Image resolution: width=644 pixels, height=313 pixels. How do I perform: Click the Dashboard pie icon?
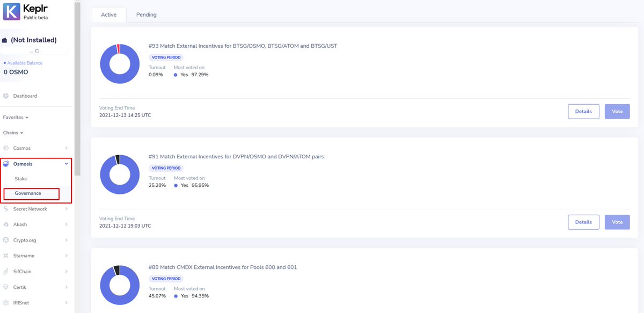tap(6, 96)
